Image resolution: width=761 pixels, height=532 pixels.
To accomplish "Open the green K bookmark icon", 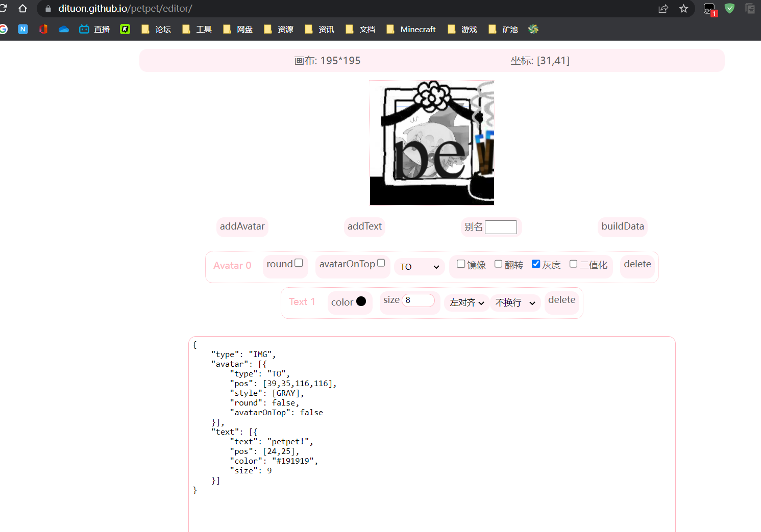I will tap(125, 29).
